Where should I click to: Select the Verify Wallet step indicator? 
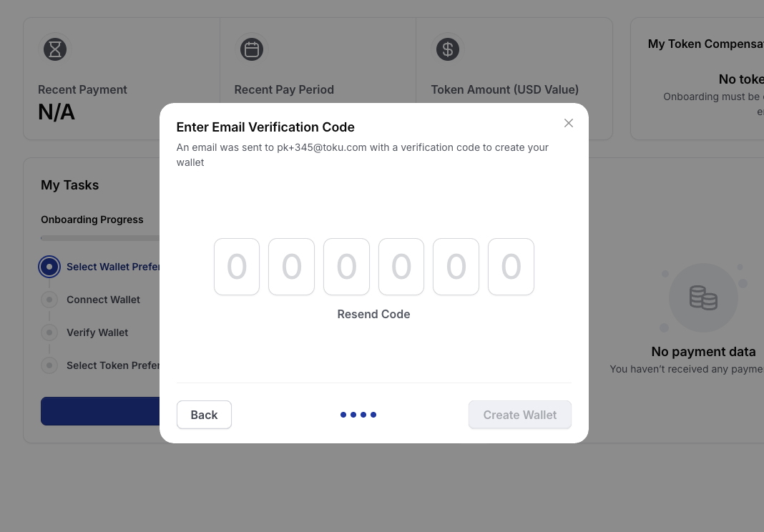tap(49, 332)
